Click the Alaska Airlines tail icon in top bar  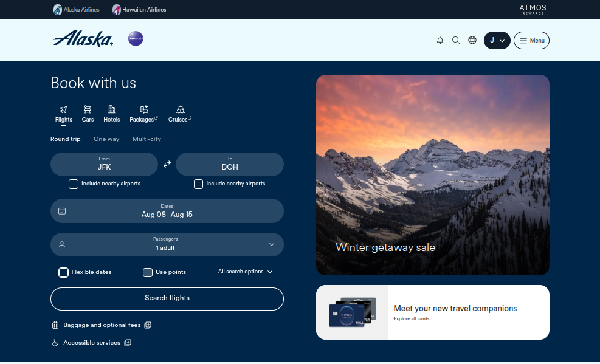click(x=57, y=10)
